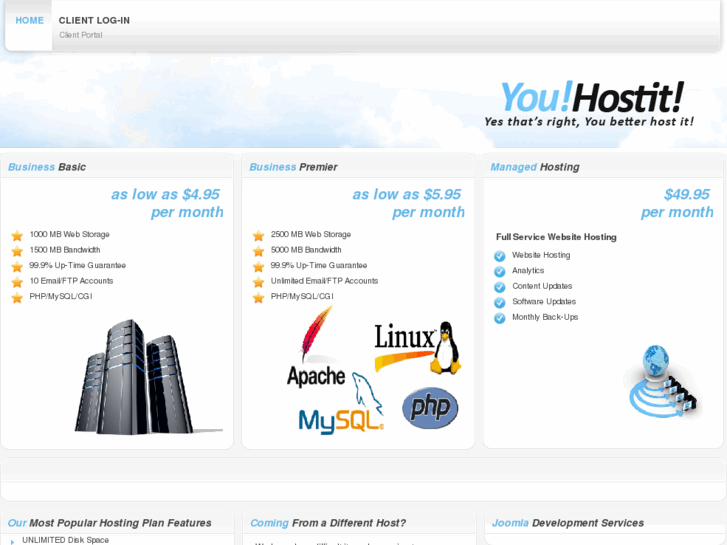Click star beside 2500 MB Web Storage

[259, 235]
